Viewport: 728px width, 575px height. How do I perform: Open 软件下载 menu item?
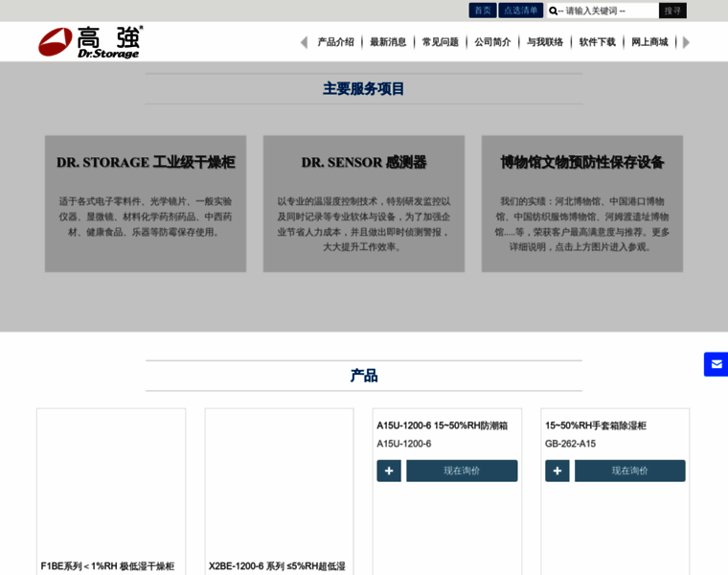point(597,42)
